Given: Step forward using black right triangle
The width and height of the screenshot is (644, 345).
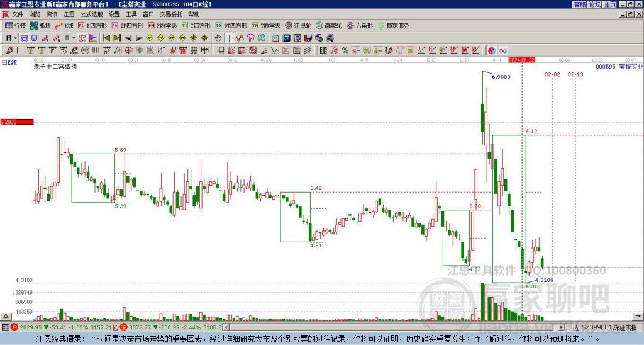Looking at the screenshot, I should pos(139,38).
